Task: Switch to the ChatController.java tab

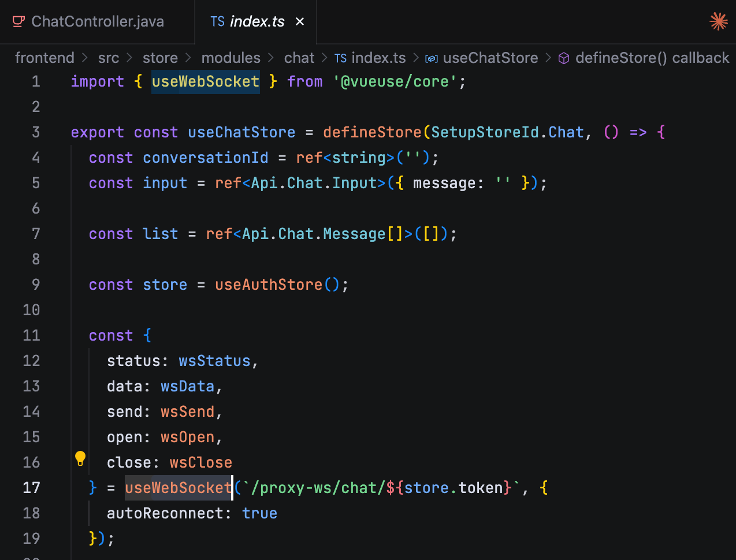Action: [x=97, y=22]
